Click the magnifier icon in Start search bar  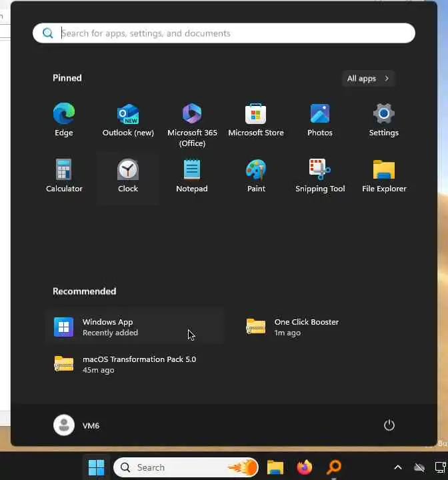click(x=47, y=33)
